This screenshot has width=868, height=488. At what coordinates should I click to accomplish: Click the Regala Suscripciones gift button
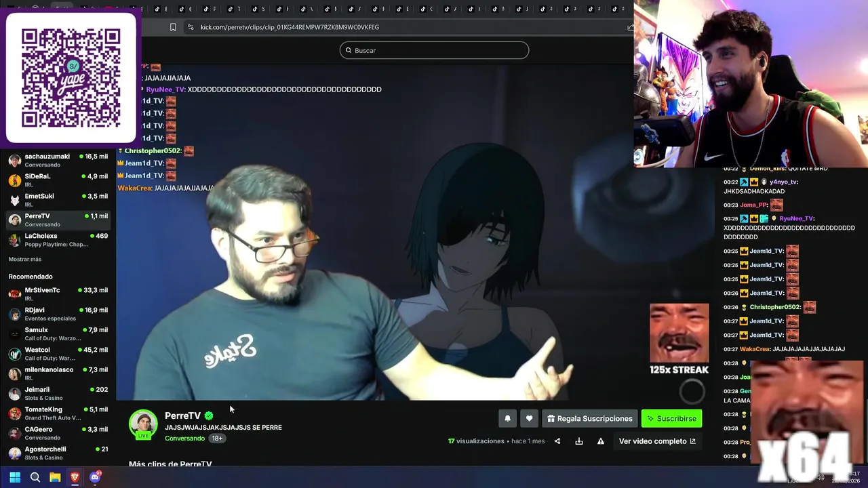point(590,419)
